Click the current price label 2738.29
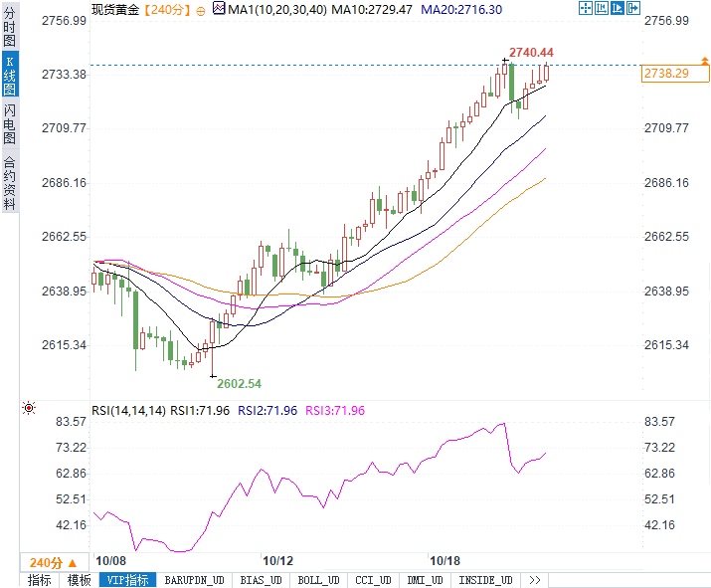 coord(668,74)
